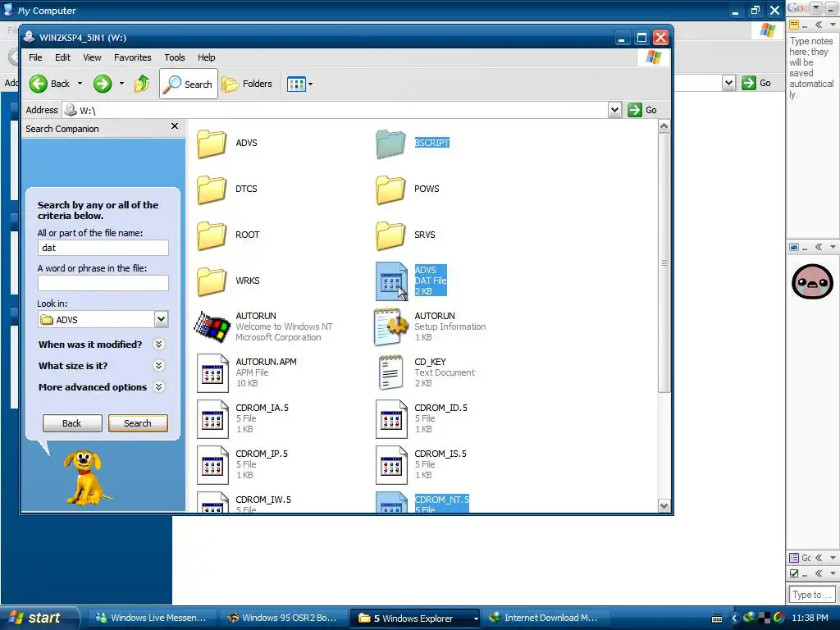Click the CDROM_IW.5 file name

click(263, 500)
